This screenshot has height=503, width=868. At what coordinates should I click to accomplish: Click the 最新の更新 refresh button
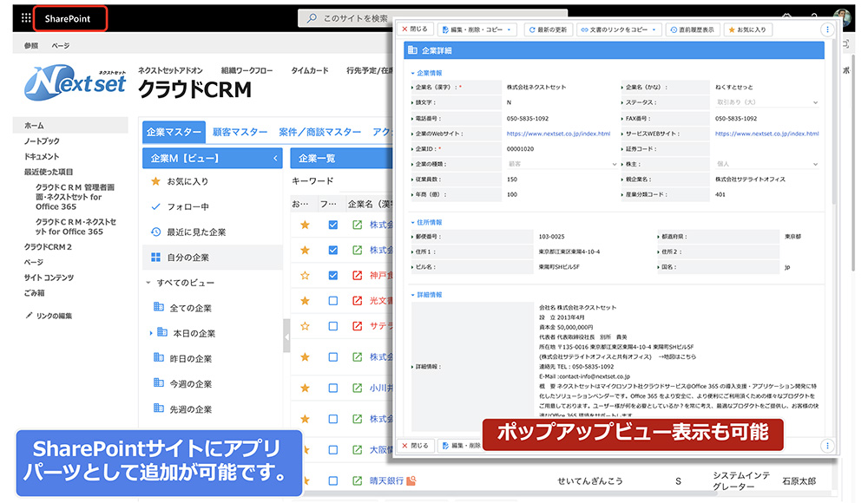pyautogui.click(x=548, y=29)
